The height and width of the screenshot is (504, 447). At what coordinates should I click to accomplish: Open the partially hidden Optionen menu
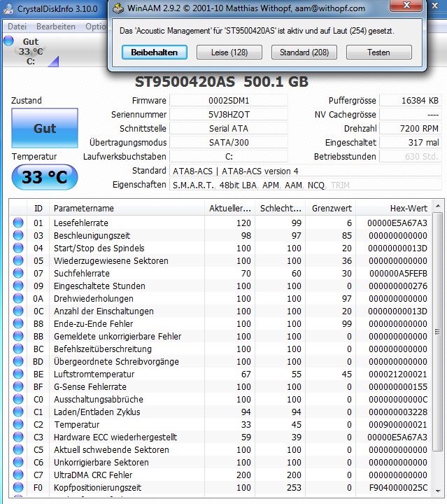(95, 27)
